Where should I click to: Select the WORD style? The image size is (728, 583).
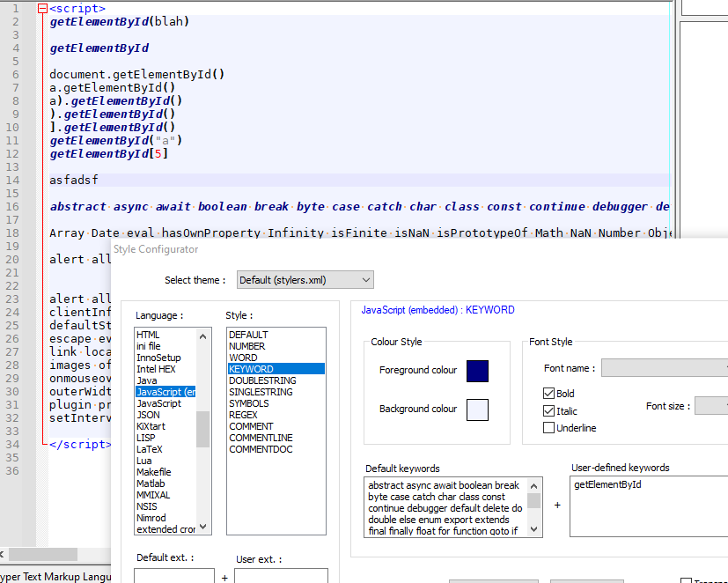pos(243,358)
